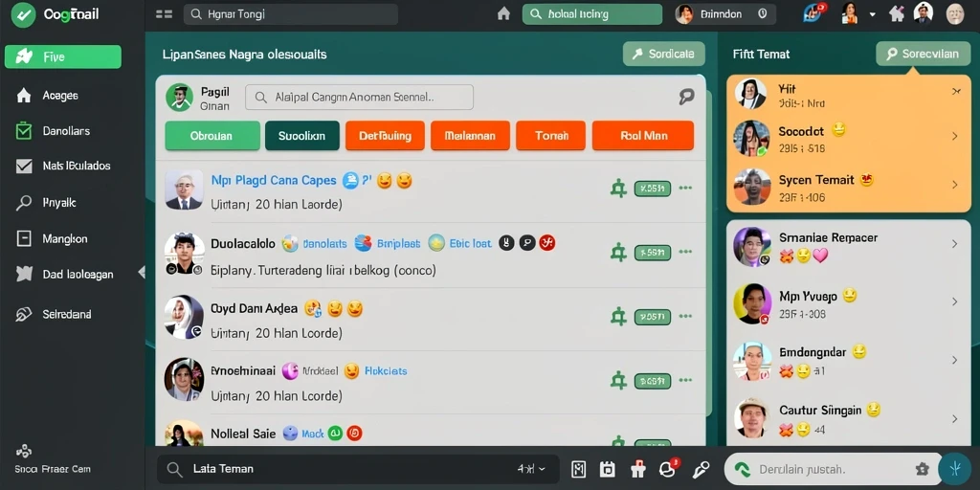Click green badge in Npi Plagd Cana Capes row
Screen dimensions: 980x490
653,189
